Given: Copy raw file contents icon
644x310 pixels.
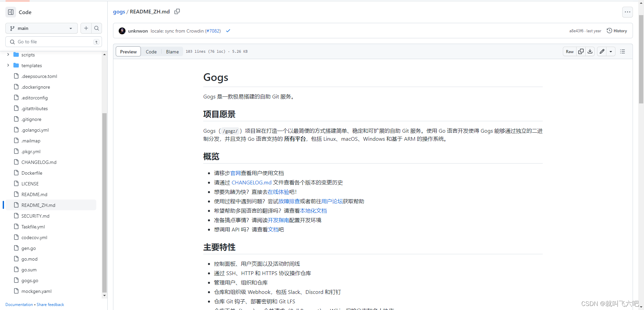Looking at the screenshot, I should tap(581, 51).
